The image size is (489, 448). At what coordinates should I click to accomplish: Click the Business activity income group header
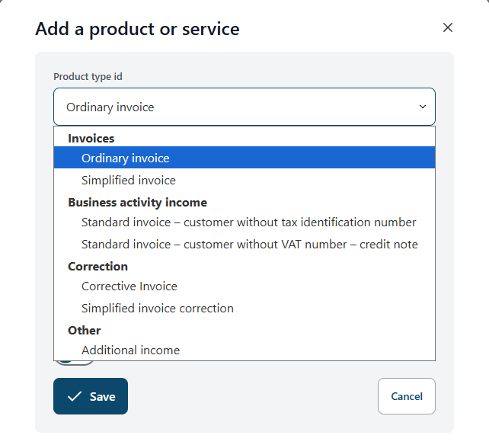(137, 203)
